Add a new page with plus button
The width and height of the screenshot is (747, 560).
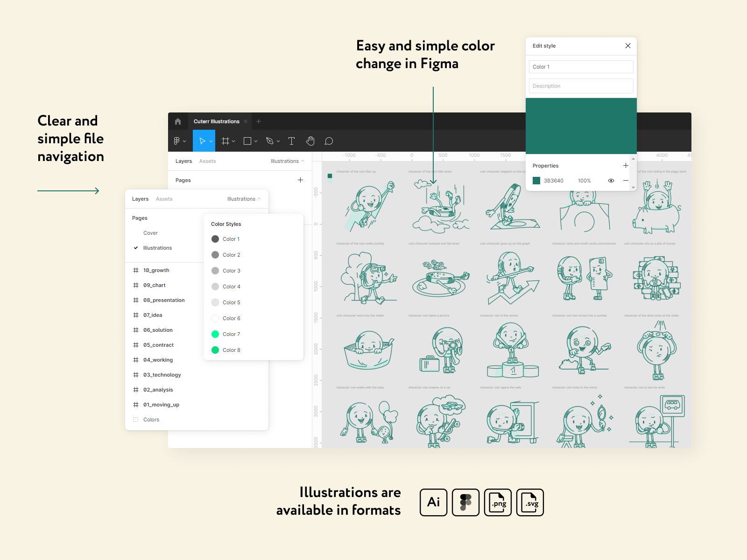click(300, 180)
